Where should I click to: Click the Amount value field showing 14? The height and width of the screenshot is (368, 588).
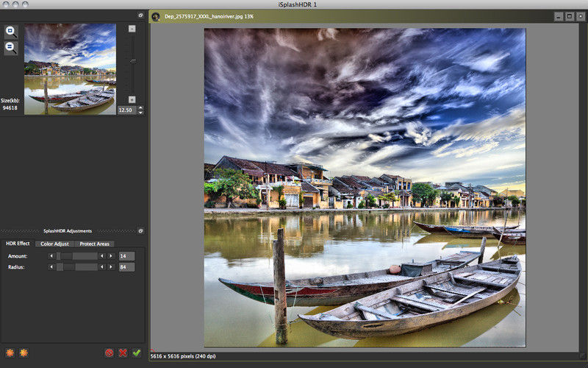tap(126, 256)
